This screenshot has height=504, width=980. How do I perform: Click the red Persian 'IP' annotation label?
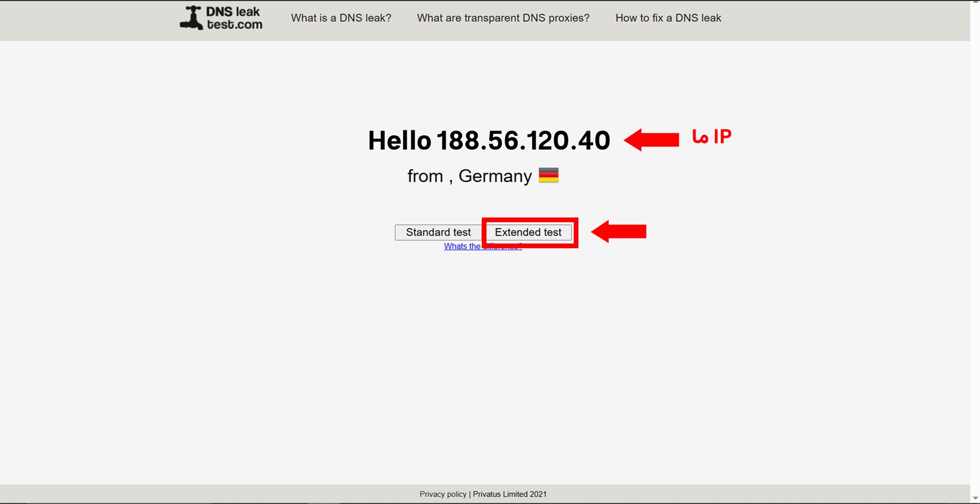coord(713,136)
